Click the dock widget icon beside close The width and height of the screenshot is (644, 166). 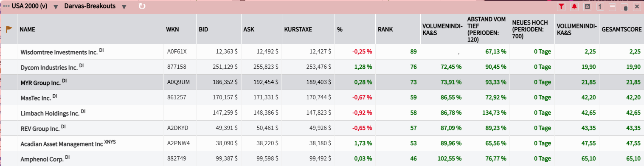pos(624,6)
